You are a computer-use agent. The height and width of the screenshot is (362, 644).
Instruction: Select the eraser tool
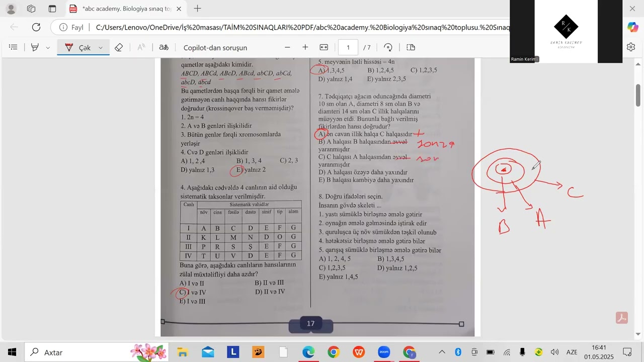(x=119, y=47)
